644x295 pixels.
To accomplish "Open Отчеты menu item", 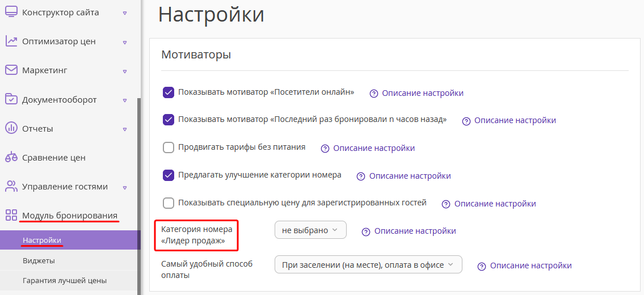I will coord(37,129).
